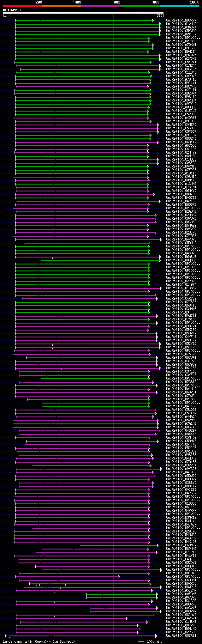Select the UniRef100_C4JI98 label
Viewport: 202px width, 644px height.
[x=181, y=149]
